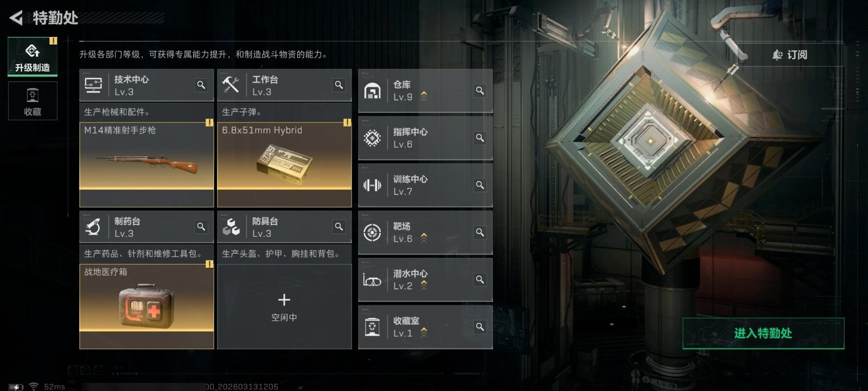Click the magnifier icon on 制药台

201,227
